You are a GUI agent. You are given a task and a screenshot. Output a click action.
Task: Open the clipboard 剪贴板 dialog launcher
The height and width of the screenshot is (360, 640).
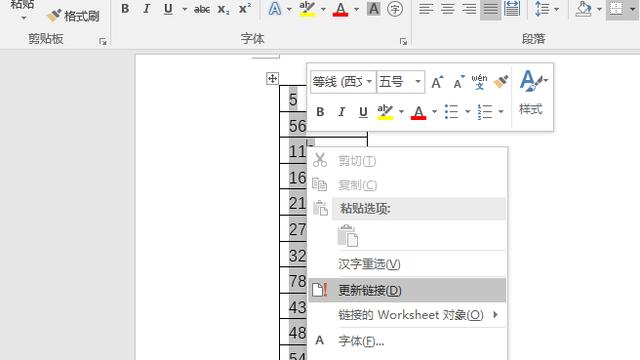click(x=103, y=41)
